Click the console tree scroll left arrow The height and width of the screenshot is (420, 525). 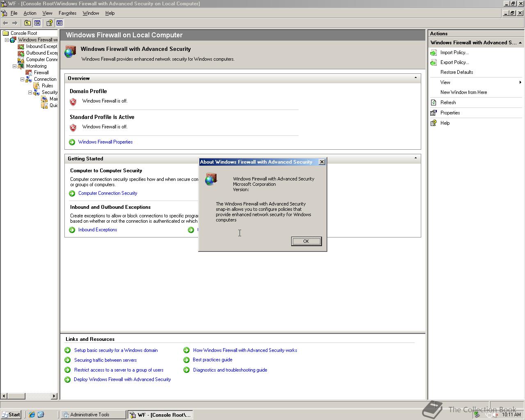(4, 396)
